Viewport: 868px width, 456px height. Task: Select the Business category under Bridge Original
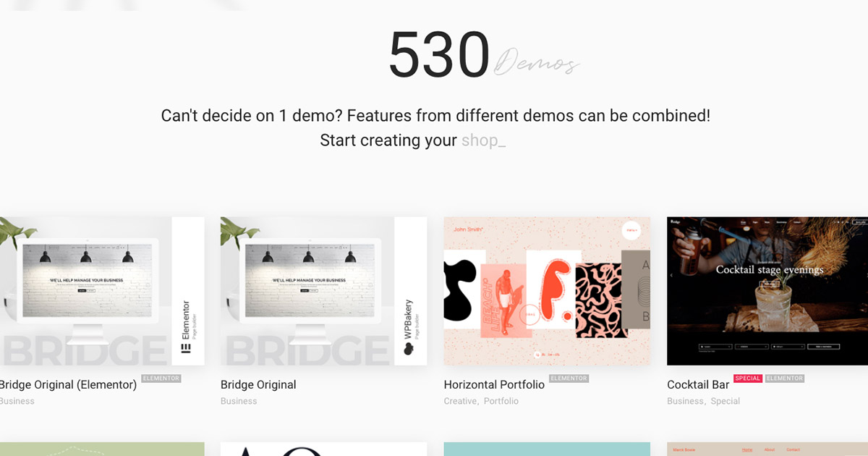[239, 401]
